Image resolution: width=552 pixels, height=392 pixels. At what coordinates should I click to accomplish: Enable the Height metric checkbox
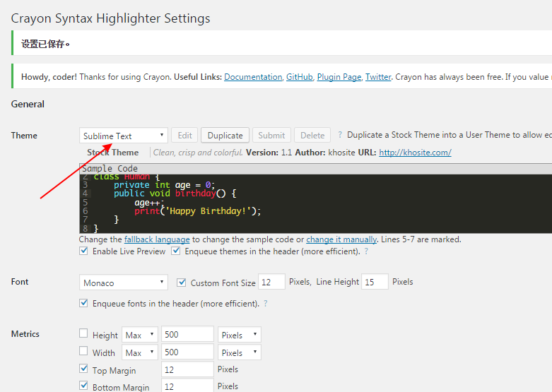click(84, 334)
